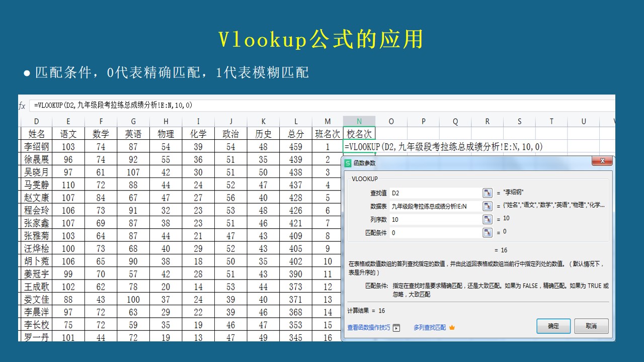The height and width of the screenshot is (362, 644).
Task: Open the 查看函数操作技巧 link
Action: 369,328
